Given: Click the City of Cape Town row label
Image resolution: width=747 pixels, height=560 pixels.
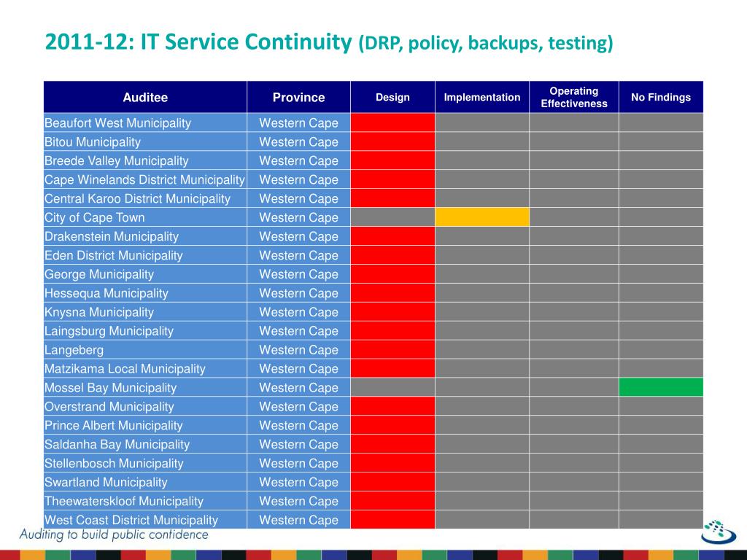Looking at the screenshot, I should pyautogui.click(x=94, y=217).
